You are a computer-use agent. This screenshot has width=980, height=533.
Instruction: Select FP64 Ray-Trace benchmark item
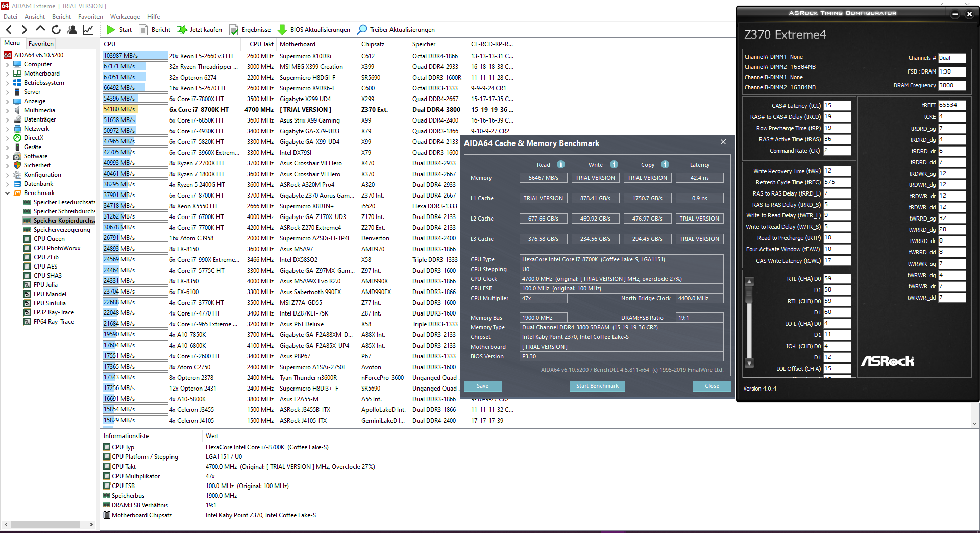pos(54,322)
